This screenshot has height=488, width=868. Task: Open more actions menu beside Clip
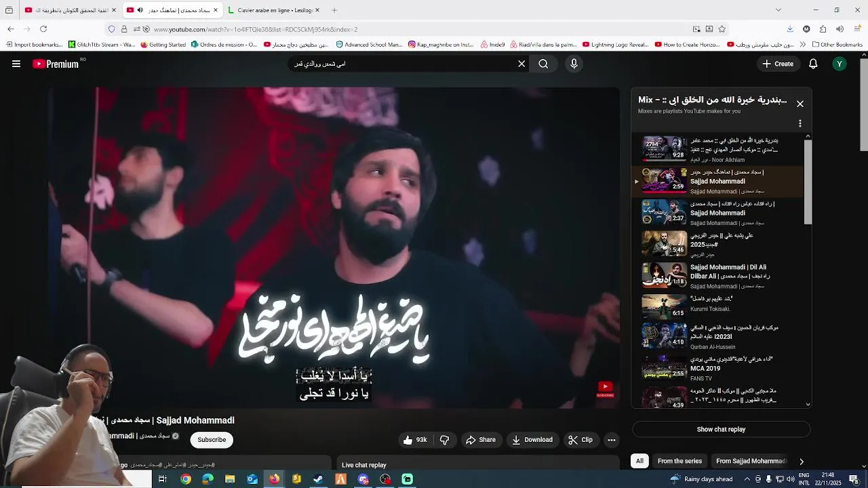pos(612,440)
